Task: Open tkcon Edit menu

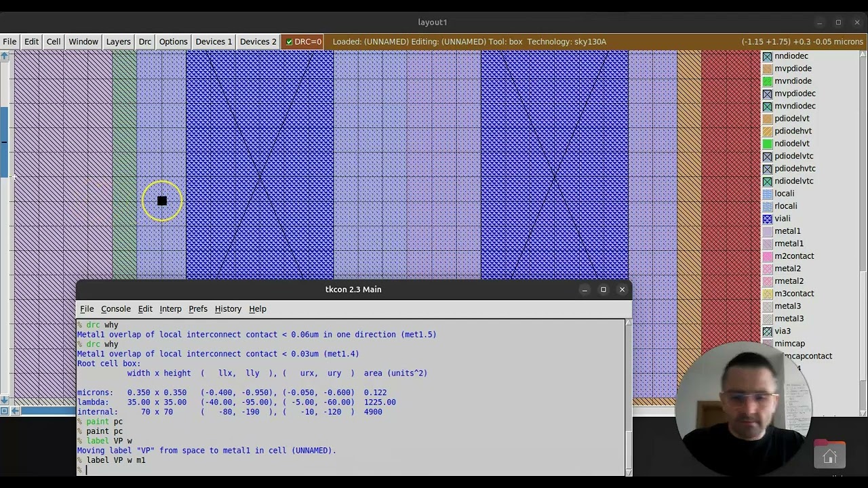Action: click(145, 309)
